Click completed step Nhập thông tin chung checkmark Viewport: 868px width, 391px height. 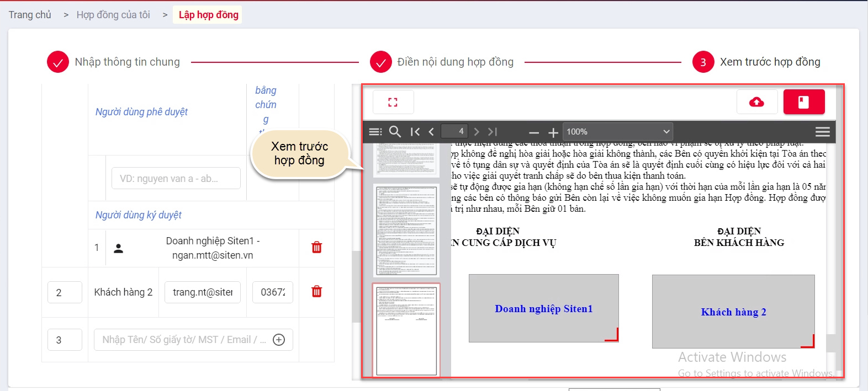58,62
